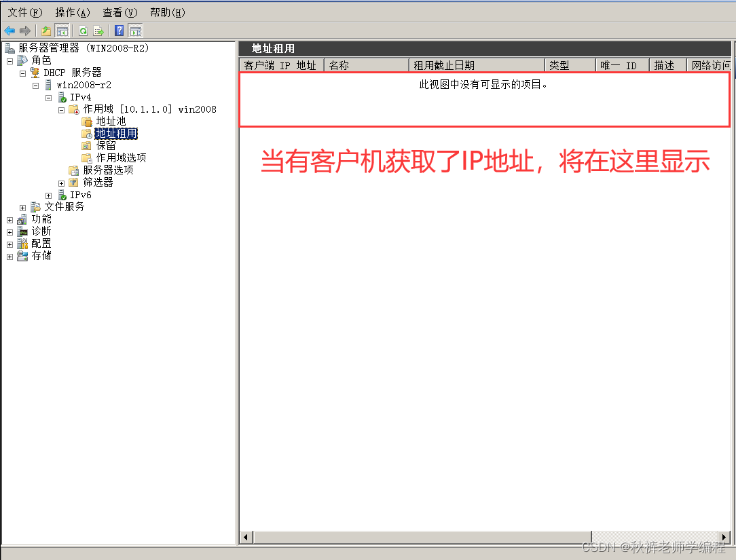Sort by 名称 column header
Viewport: 736px width, 560px height.
367,65
